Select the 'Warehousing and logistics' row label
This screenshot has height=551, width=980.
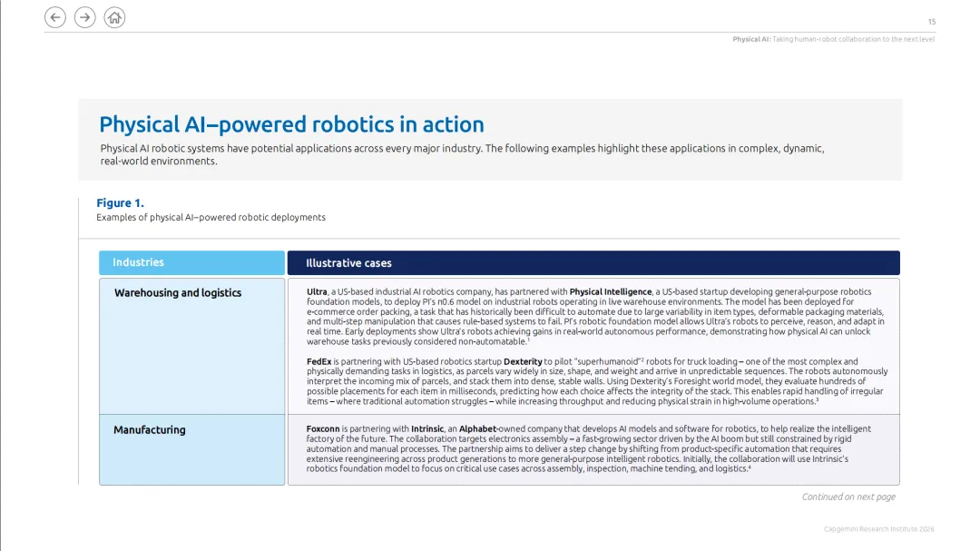tap(178, 292)
